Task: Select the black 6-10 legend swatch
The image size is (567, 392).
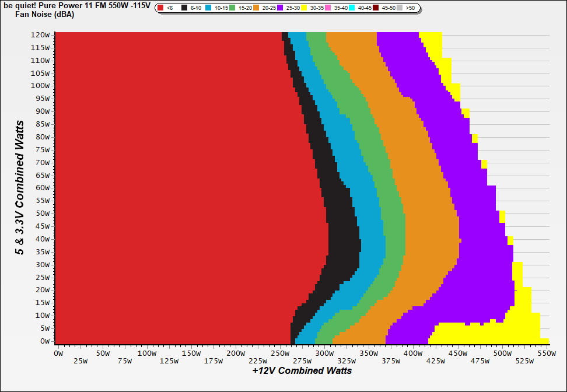Action: click(x=184, y=9)
